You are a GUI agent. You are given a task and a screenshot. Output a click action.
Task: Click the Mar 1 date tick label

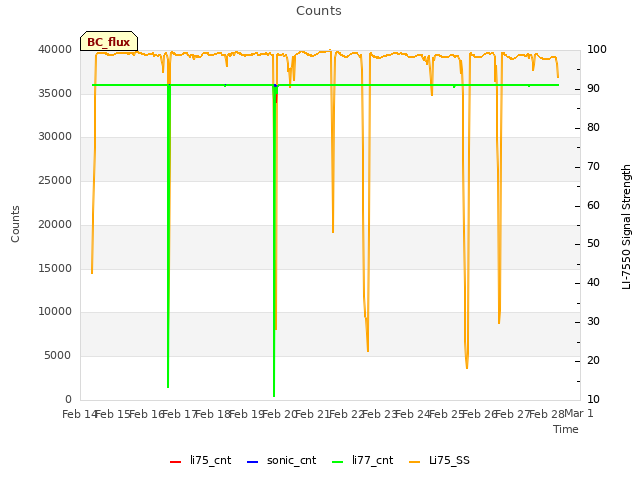[579, 413]
